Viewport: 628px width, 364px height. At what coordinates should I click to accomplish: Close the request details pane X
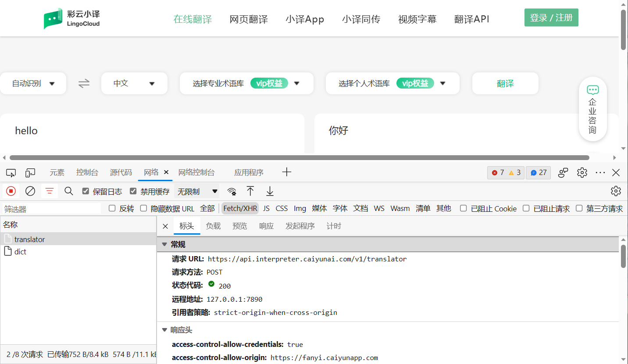[165, 226]
